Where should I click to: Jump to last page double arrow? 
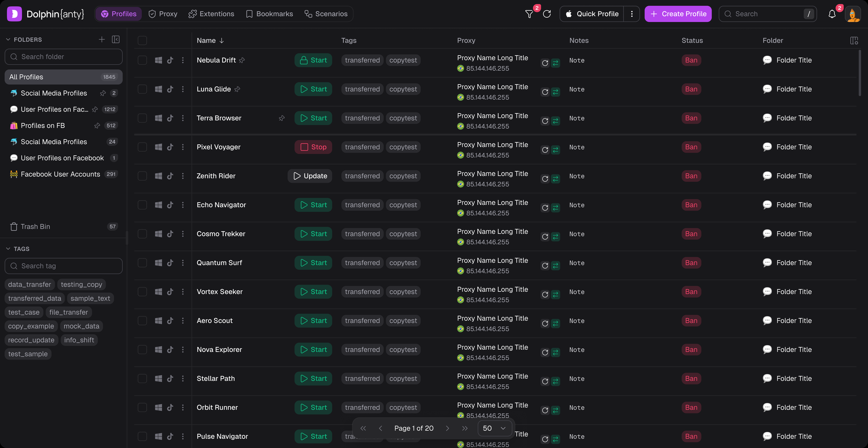pos(465,428)
